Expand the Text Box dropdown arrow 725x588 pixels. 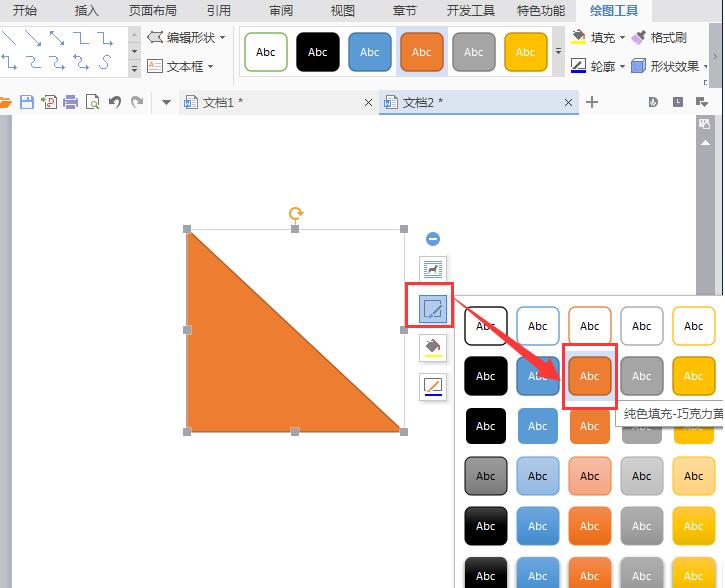click(210, 67)
